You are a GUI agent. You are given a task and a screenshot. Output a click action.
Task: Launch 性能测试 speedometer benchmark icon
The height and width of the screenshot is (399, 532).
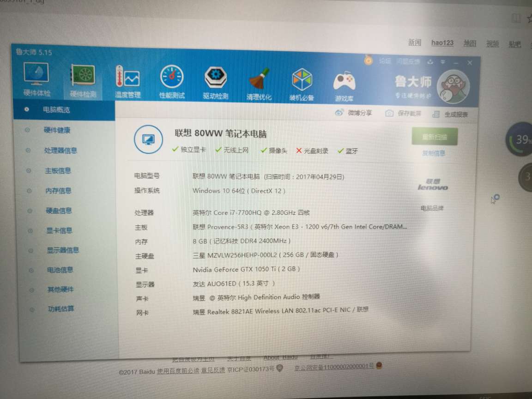[172, 82]
